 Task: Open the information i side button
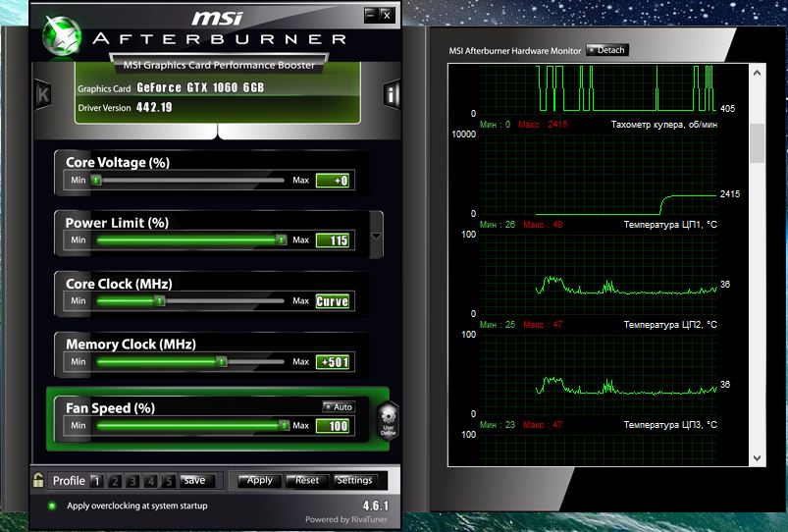click(x=392, y=94)
